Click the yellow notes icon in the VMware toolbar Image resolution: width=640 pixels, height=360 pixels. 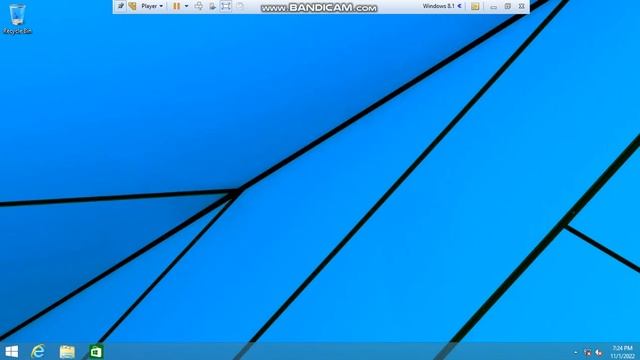click(x=475, y=7)
